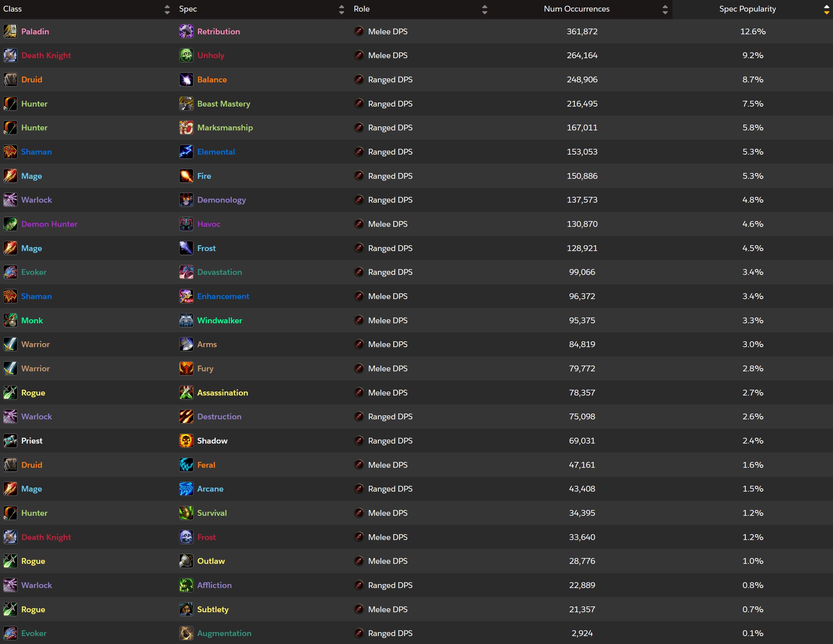This screenshot has width=833, height=644.
Task: Click the Elemental spec icon
Action: point(186,152)
